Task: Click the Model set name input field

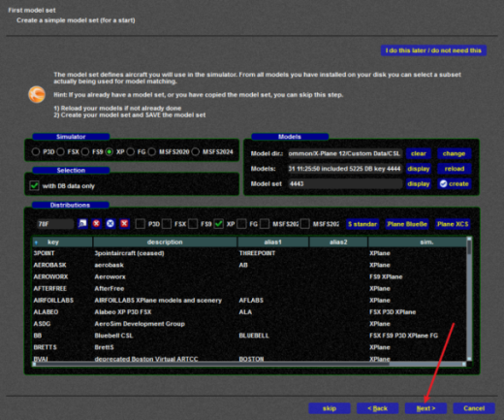Action: [345, 183]
